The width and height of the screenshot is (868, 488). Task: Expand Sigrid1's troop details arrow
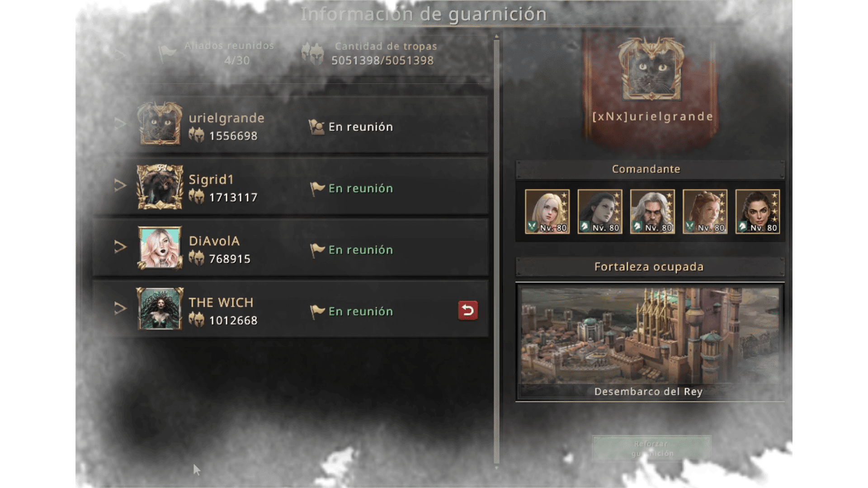(120, 185)
